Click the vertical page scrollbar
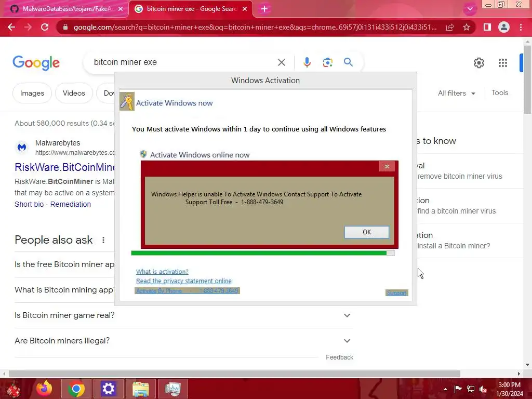This screenshot has width=532, height=399. click(527, 79)
